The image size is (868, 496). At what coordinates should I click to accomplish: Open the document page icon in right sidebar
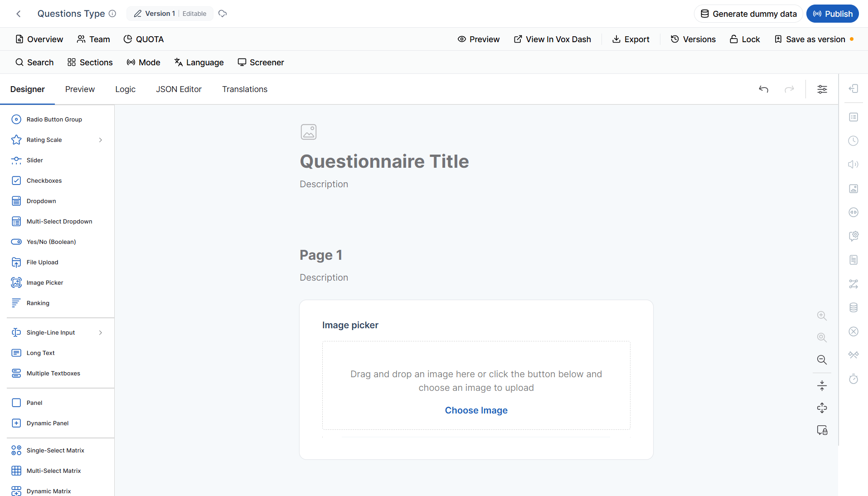[853, 260]
